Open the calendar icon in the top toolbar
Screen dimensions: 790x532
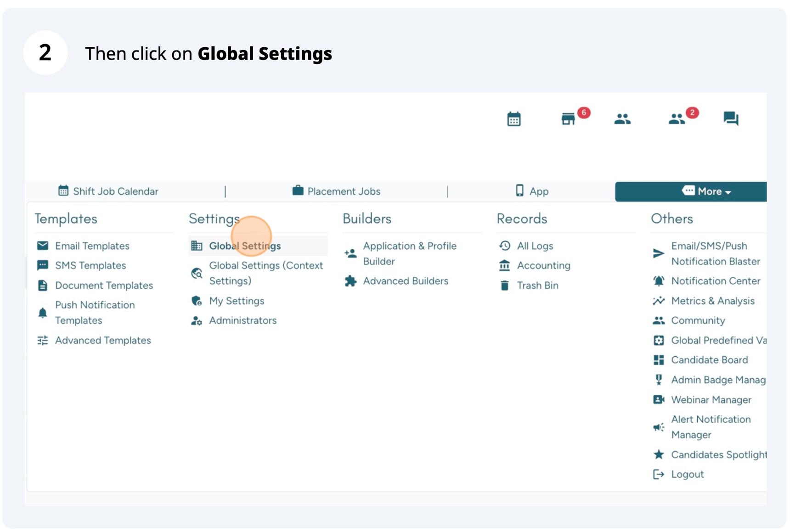point(514,118)
